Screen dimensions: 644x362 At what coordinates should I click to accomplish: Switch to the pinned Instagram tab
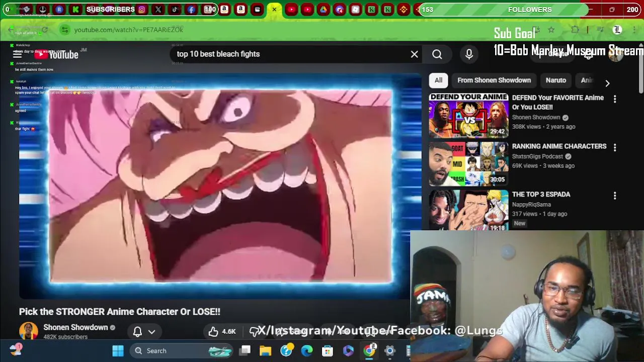click(142, 9)
